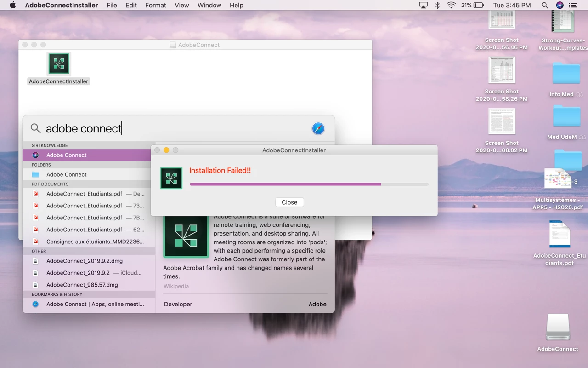Screen dimensions: 588x368
Task: Click PDF icon of Consignes aux étudiants result
Action: [x=35, y=241]
